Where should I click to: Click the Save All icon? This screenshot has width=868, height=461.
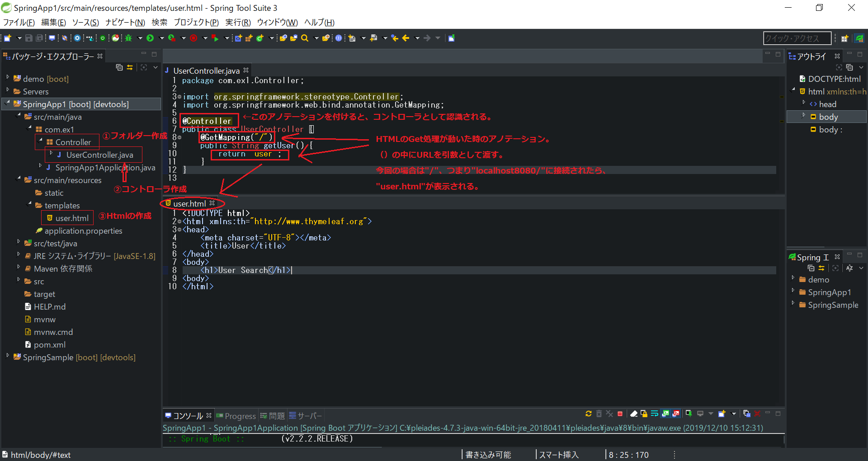coord(39,38)
